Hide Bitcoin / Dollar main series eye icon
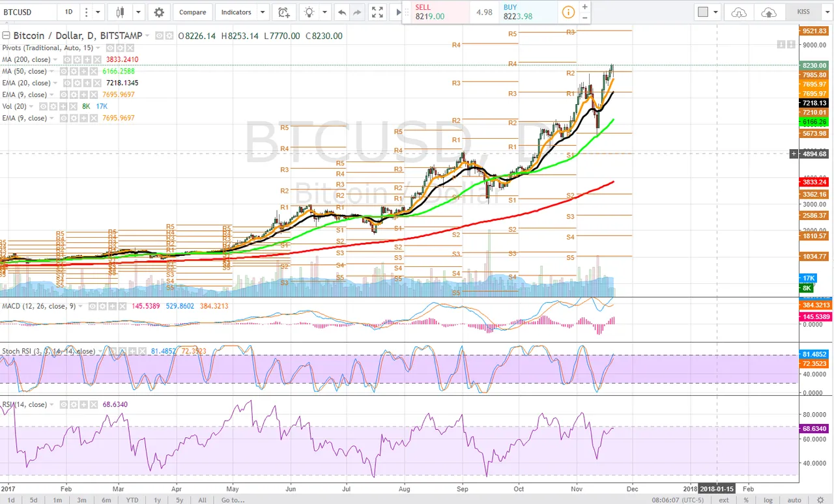Screen dimensions: 834x504 tap(159, 36)
